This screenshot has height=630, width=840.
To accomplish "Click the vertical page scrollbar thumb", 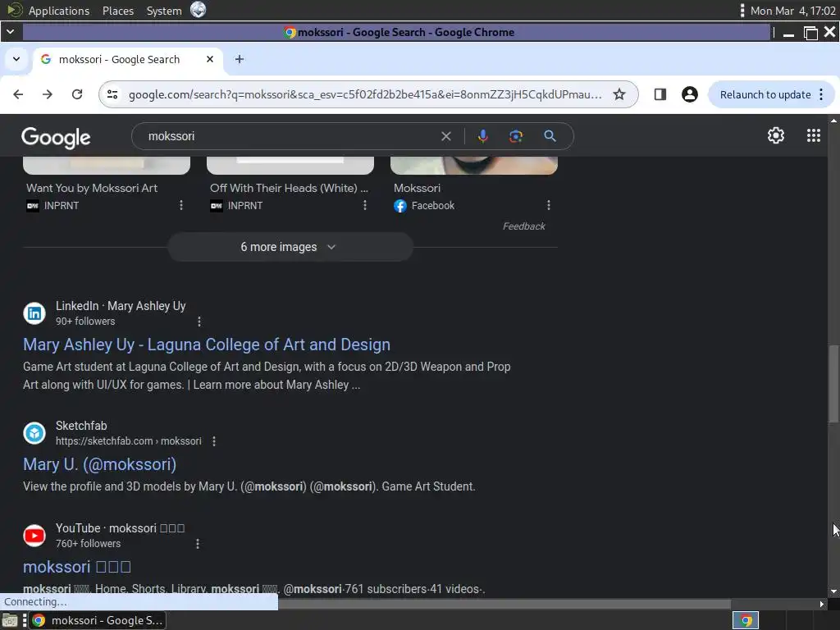I will 833,384.
